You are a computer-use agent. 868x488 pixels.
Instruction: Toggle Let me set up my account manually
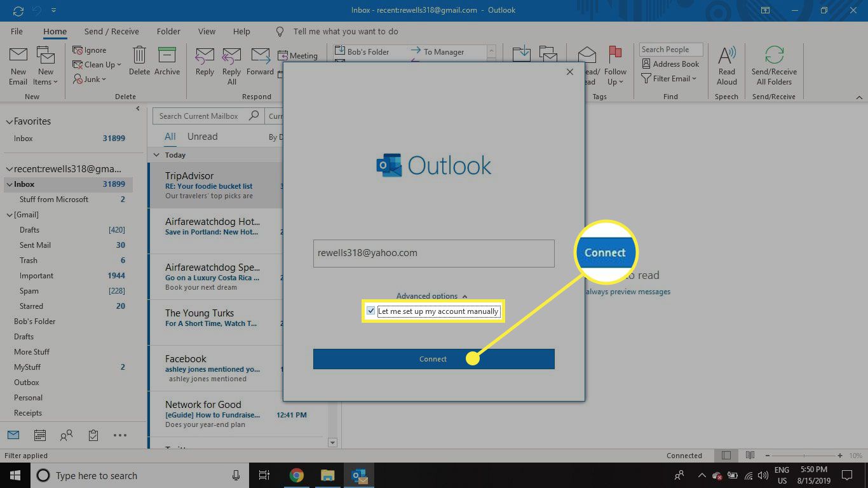click(x=371, y=311)
